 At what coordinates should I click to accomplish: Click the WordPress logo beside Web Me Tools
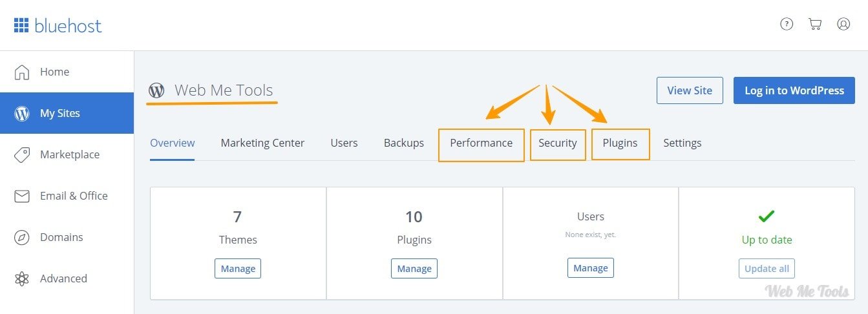click(156, 90)
